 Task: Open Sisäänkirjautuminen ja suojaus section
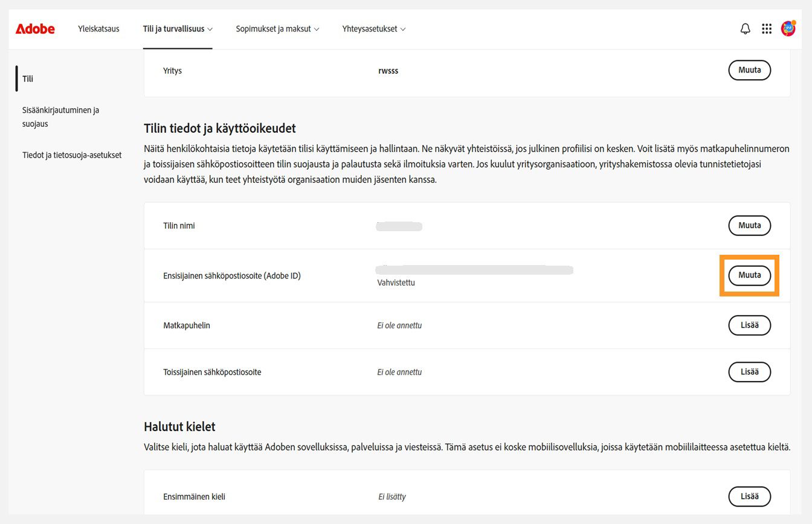tap(61, 117)
